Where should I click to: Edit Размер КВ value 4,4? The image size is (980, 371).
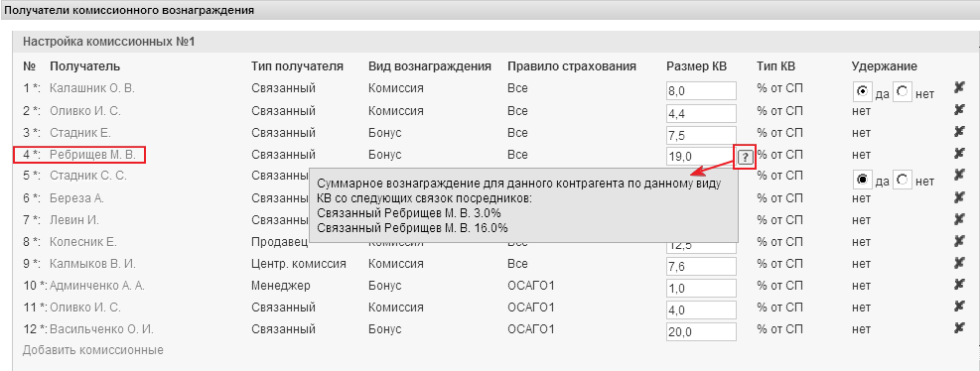[x=701, y=114]
